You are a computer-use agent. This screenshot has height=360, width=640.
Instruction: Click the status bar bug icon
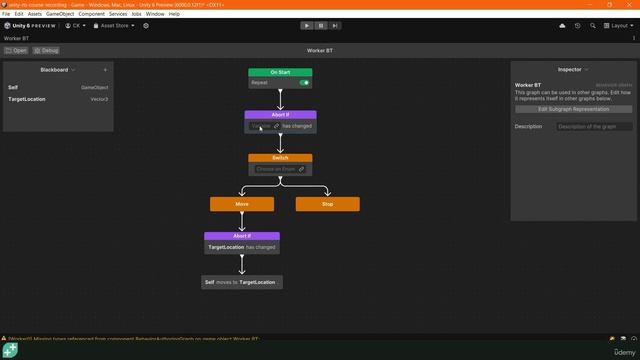point(612,339)
